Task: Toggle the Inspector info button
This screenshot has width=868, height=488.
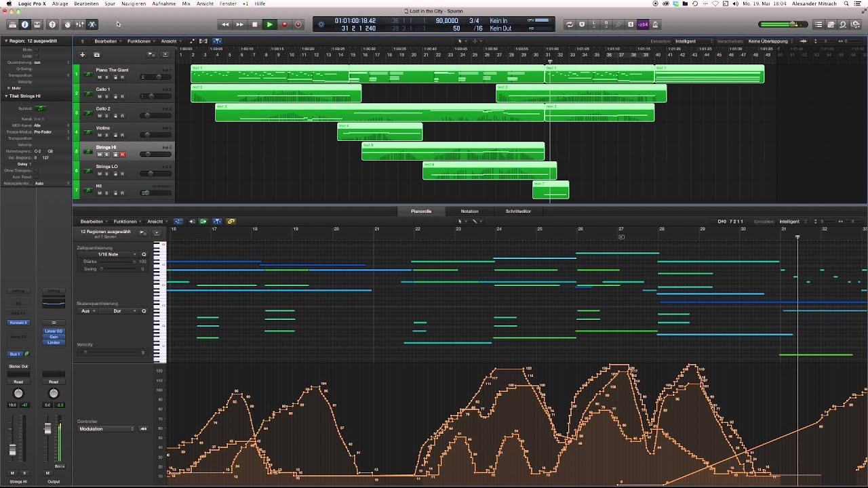Action: pos(25,24)
